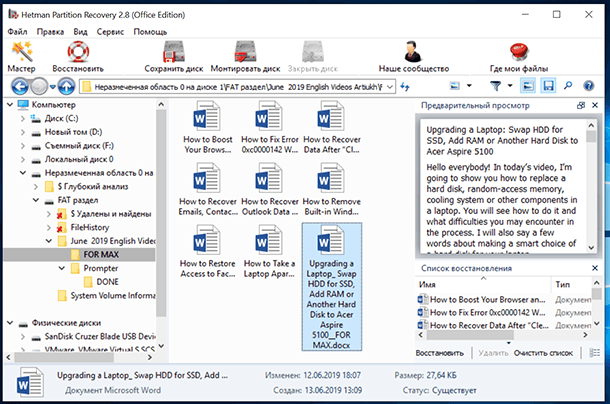Collapse the FAT раздел node
This screenshot has width=610, height=404.
tap(36, 200)
